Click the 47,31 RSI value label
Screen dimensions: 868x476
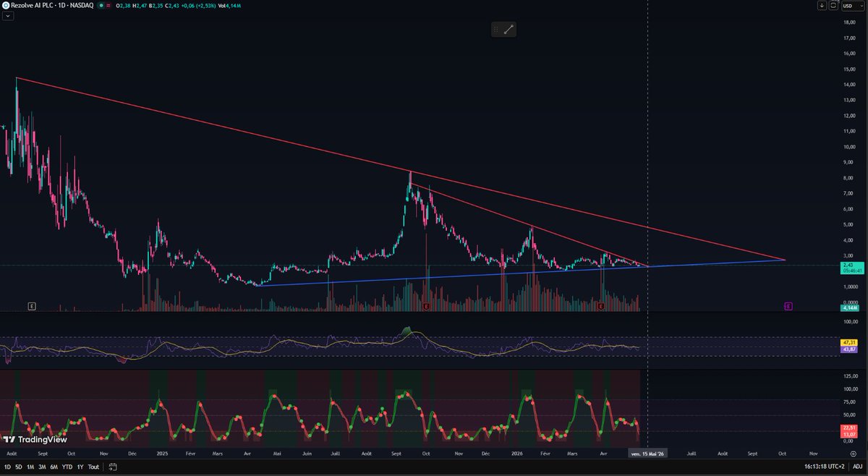pos(848,342)
